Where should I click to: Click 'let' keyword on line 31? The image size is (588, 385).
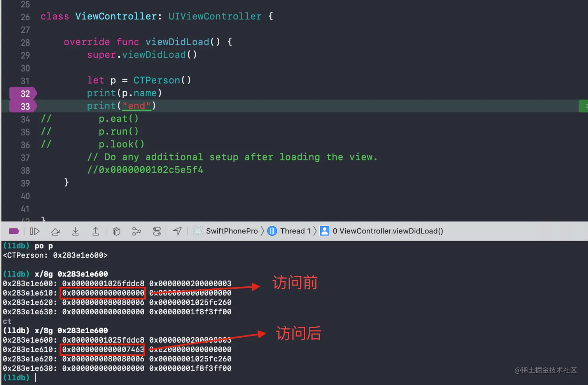click(x=96, y=80)
